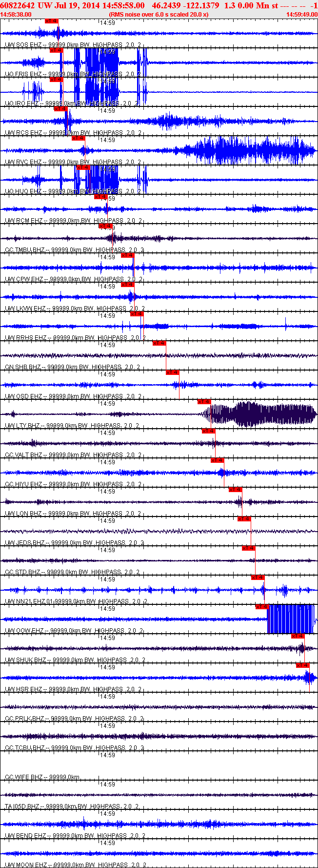The height and width of the screenshot is (868, 318).
Task: Select the 'CC WIFE BHZ' station label
Action: 24,777
